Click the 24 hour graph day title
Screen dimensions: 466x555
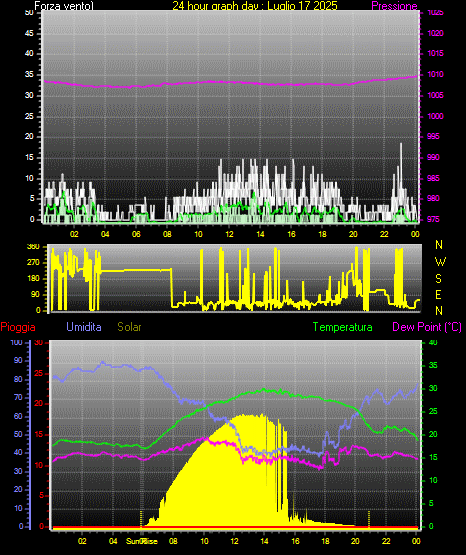tap(255, 6)
